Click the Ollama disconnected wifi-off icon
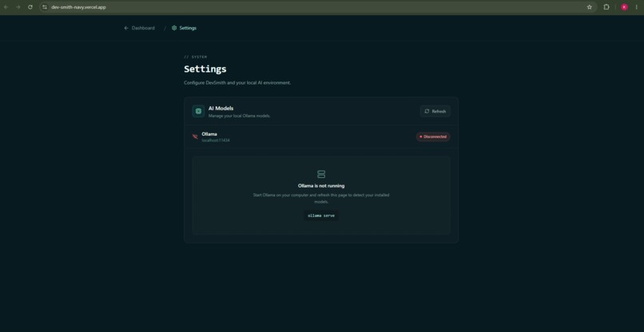 195,136
